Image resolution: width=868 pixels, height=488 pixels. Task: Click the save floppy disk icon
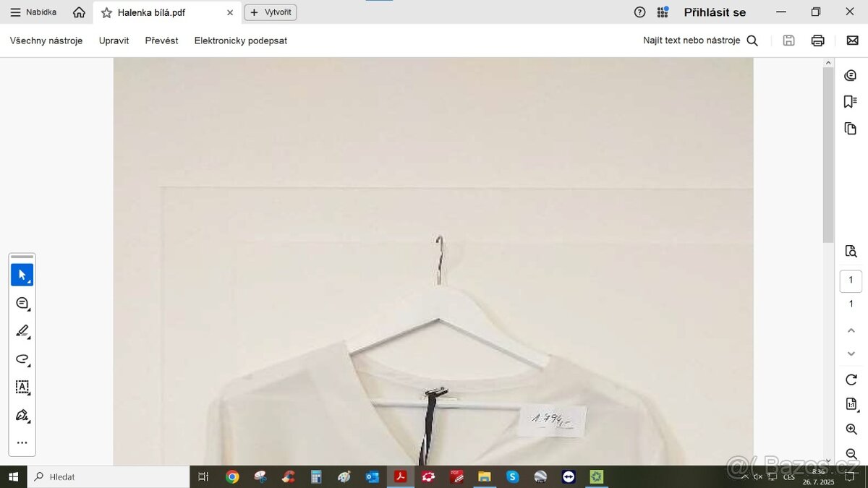pyautogui.click(x=789, y=40)
